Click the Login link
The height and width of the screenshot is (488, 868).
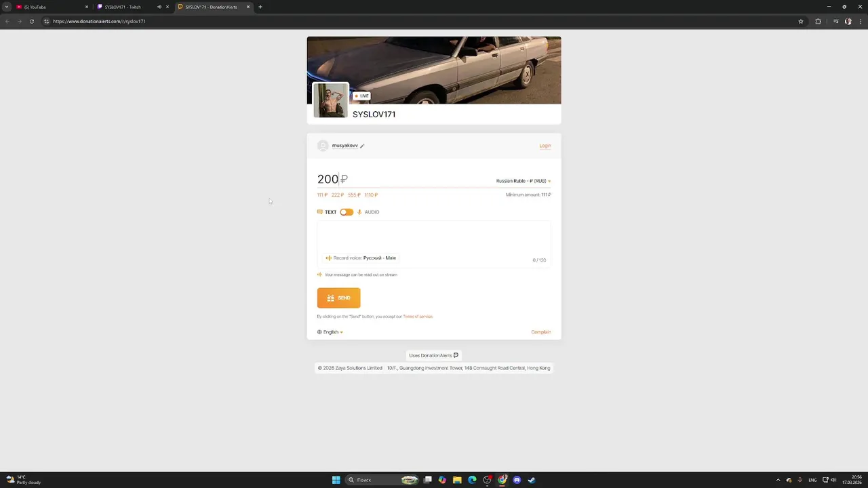pyautogui.click(x=545, y=146)
